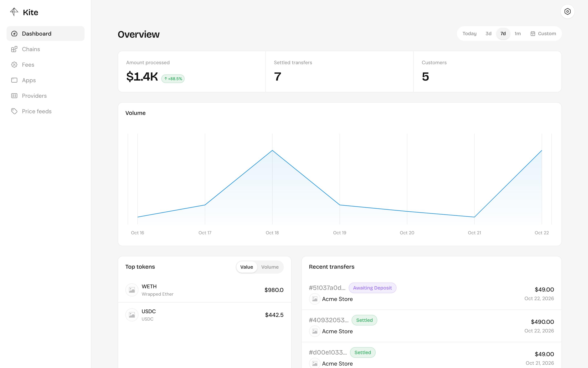This screenshot has width=588, height=368.
Task: Select the 7d time range
Action: pos(503,34)
